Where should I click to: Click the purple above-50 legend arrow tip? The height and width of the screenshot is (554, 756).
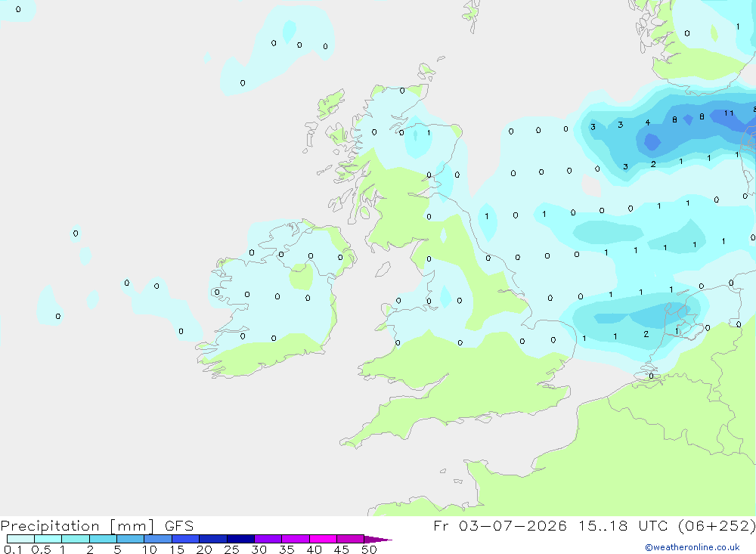click(x=378, y=540)
